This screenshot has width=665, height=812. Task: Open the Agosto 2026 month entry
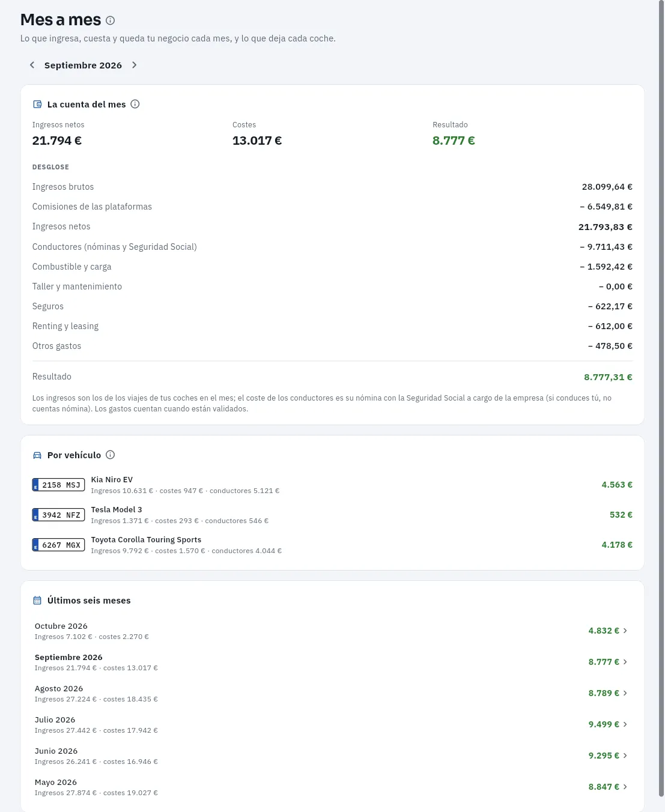(x=332, y=693)
